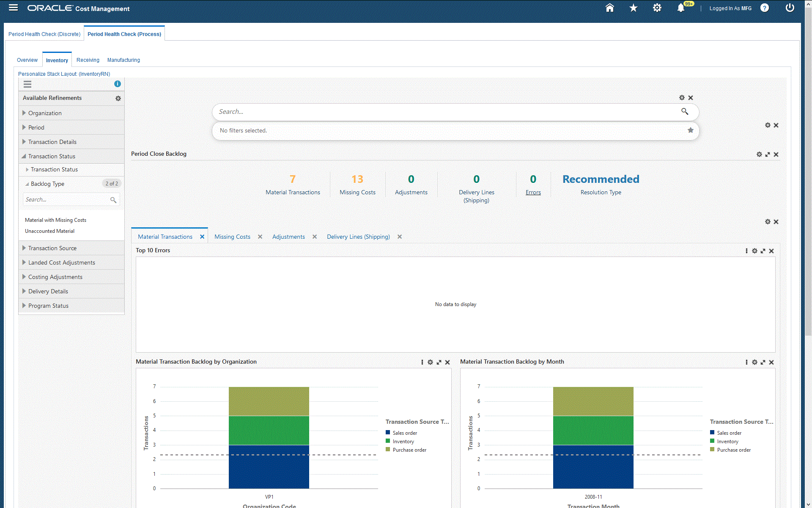This screenshot has height=508, width=812.
Task: Click the Errors link
Action: pyautogui.click(x=533, y=192)
